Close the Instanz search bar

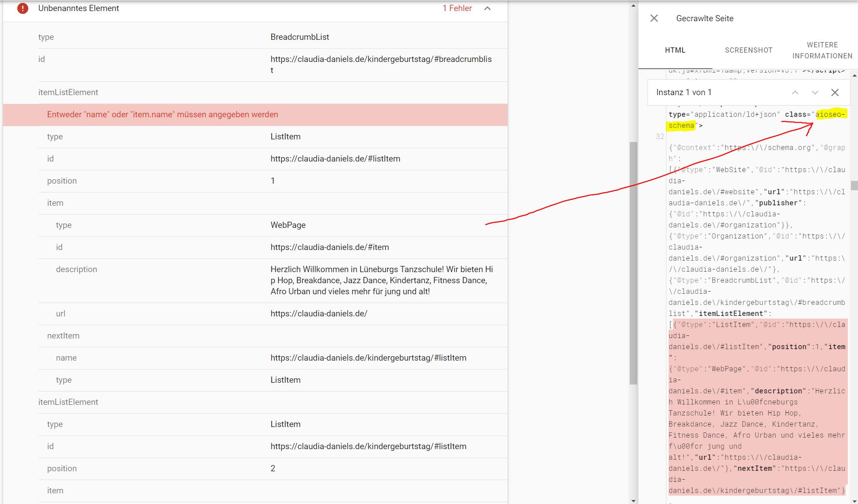pos(835,92)
